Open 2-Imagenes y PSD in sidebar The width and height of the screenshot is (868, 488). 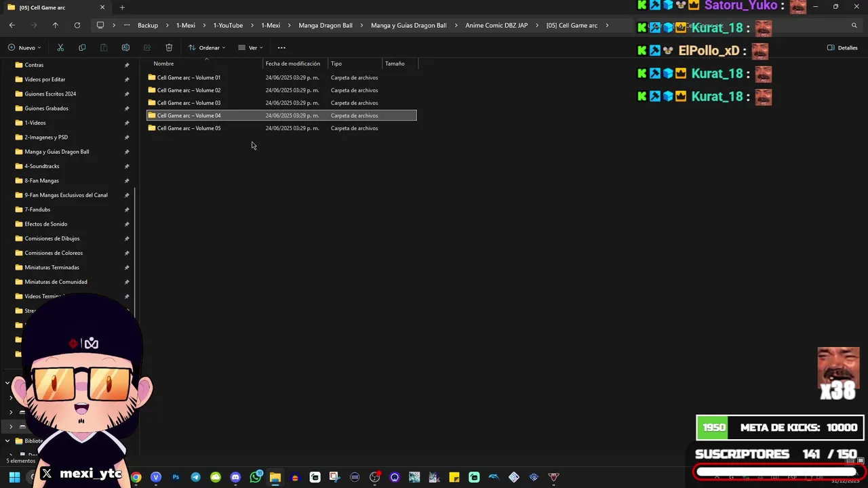pos(46,137)
